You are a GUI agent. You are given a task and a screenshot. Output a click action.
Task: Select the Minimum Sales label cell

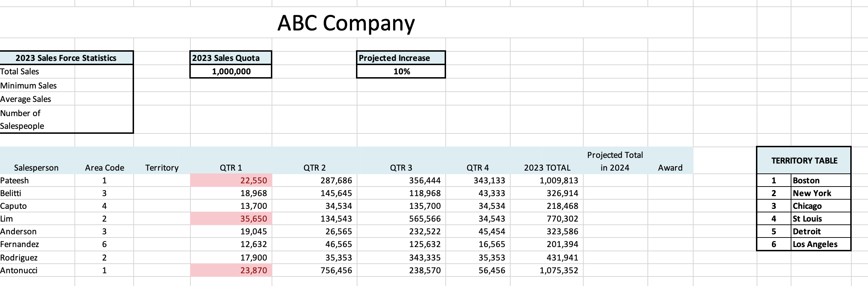click(37, 85)
